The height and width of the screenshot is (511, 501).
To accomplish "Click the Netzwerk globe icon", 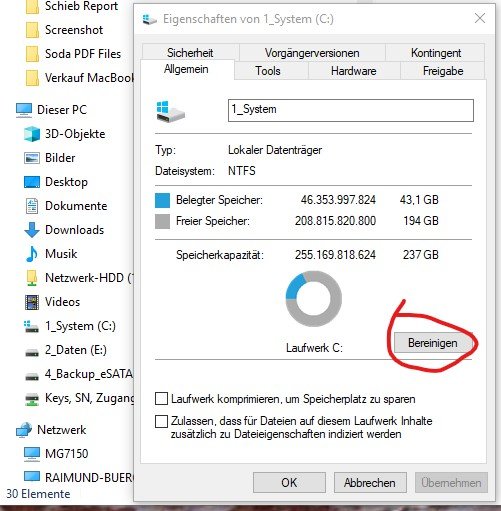I will pos(24,430).
